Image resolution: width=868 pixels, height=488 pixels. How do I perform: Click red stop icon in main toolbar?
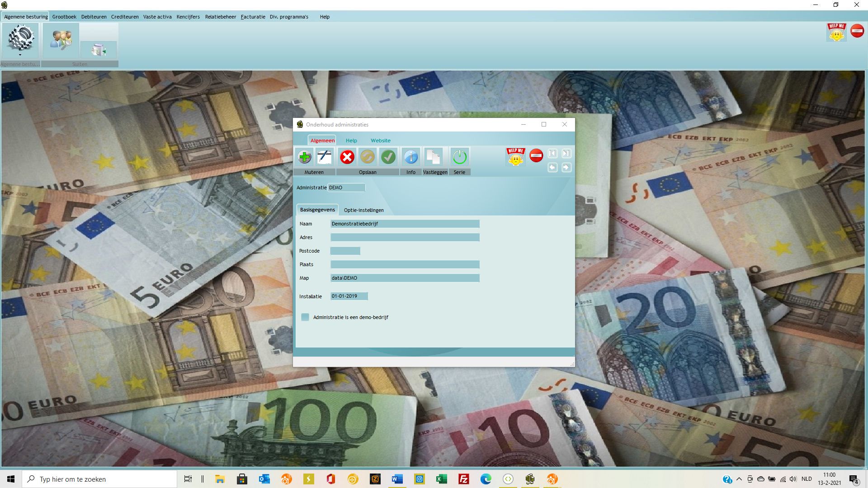857,31
